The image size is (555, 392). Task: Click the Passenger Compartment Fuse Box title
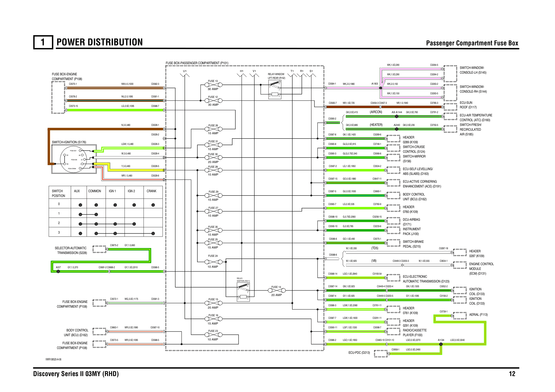pos(472,43)
